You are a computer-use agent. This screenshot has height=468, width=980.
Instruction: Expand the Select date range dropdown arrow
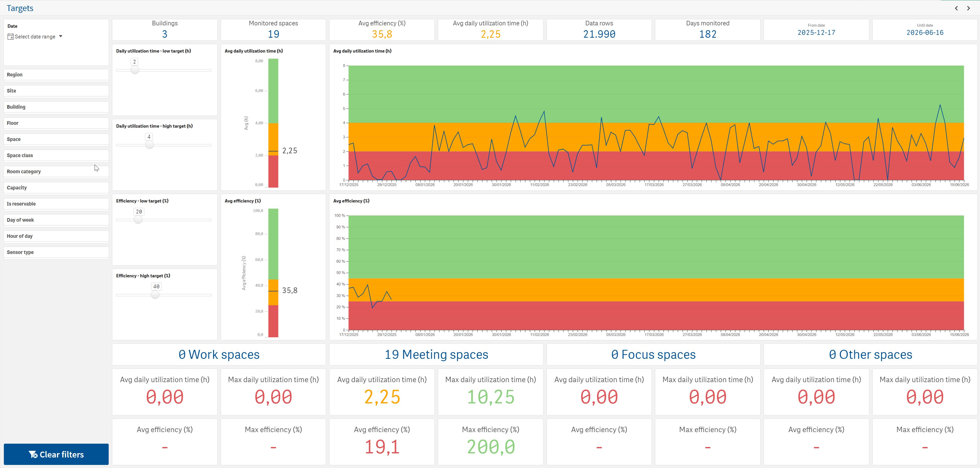(x=60, y=36)
